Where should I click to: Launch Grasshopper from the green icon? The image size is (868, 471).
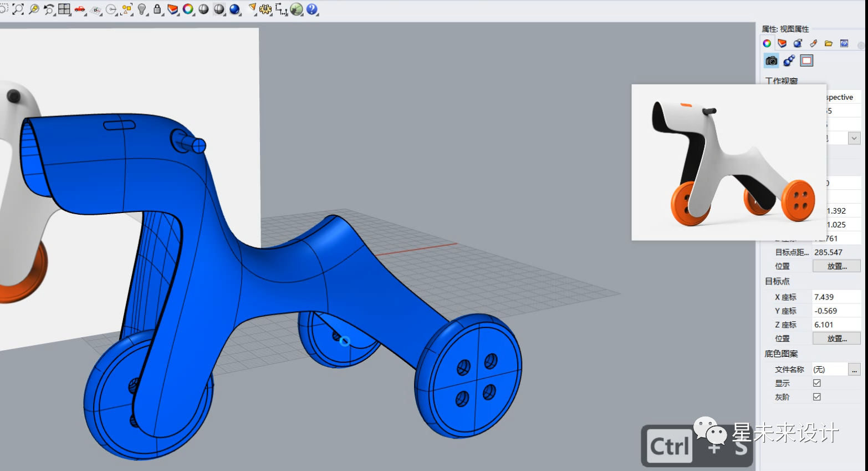(297, 9)
